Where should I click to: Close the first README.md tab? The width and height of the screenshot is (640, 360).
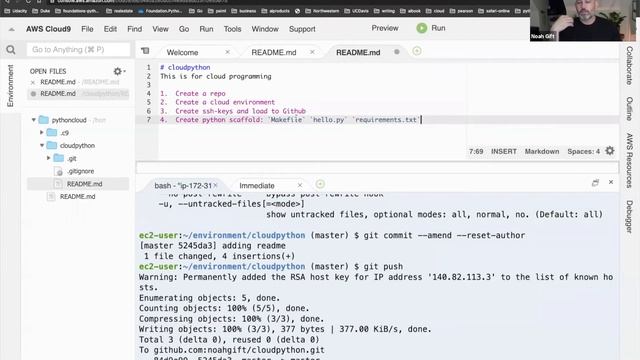coord(312,52)
